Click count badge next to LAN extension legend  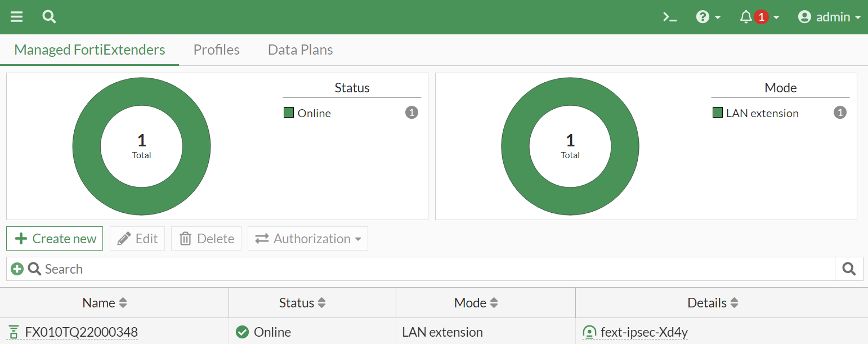pyautogui.click(x=840, y=113)
